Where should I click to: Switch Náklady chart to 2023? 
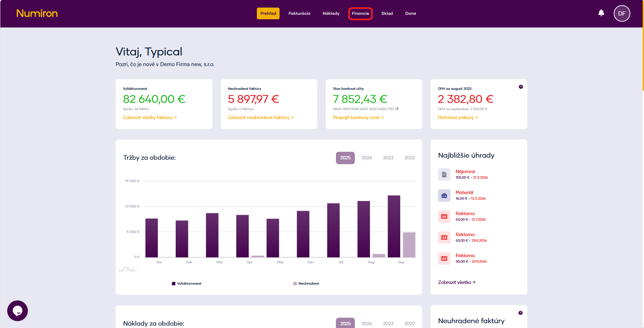[388, 324]
